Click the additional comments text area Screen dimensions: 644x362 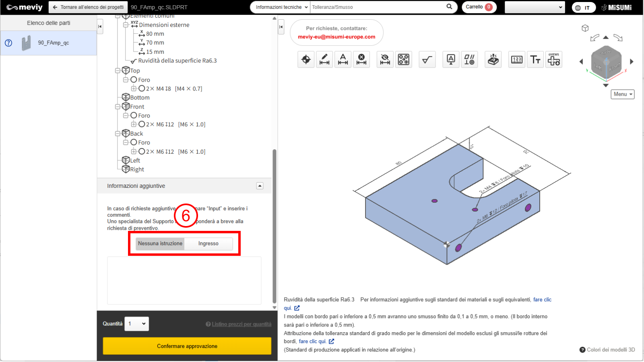click(184, 280)
